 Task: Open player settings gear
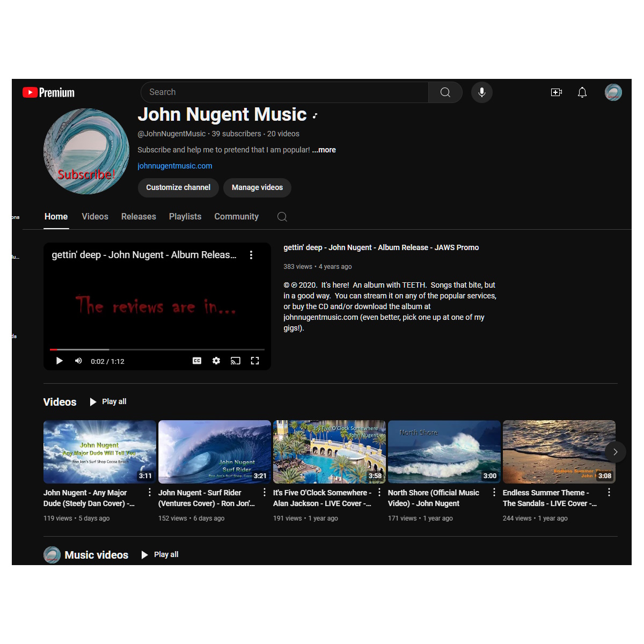pyautogui.click(x=216, y=361)
